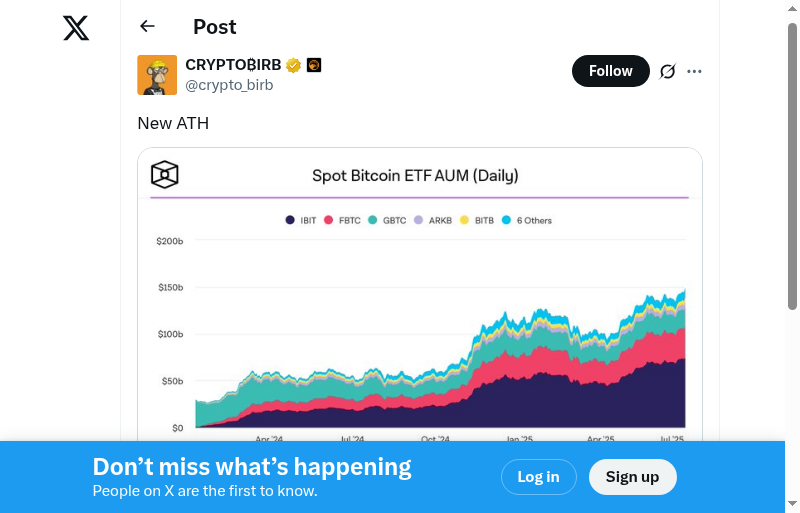Image resolution: width=800 pixels, height=513 pixels.
Task: Click the 6 Others legend dot
Action: [507, 220]
